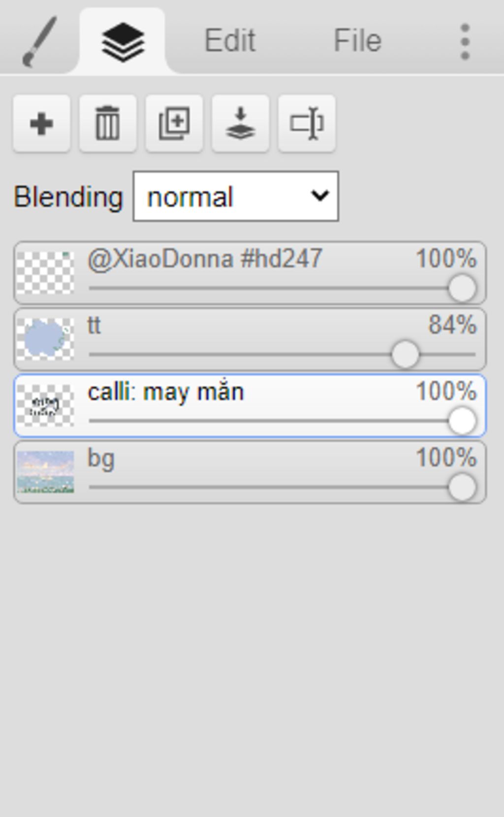The image size is (504, 817).
Task: Open the layers tab
Action: tap(123, 40)
